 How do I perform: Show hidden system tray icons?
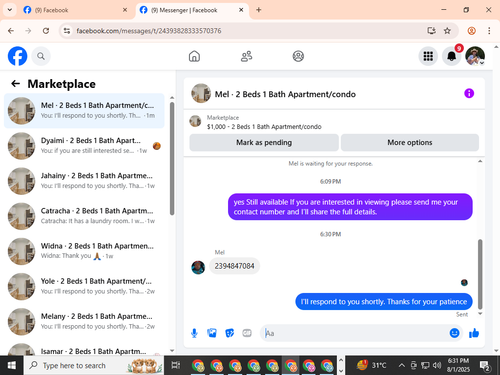point(402,365)
